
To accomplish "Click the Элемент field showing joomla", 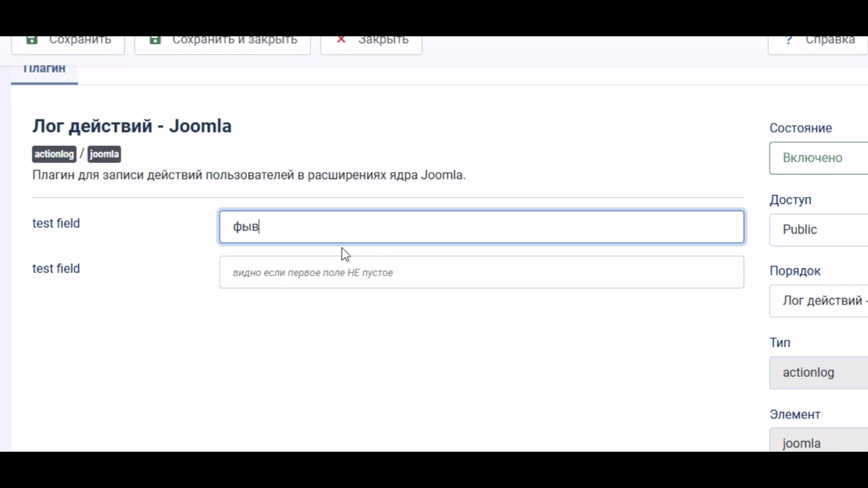I will coord(818,441).
